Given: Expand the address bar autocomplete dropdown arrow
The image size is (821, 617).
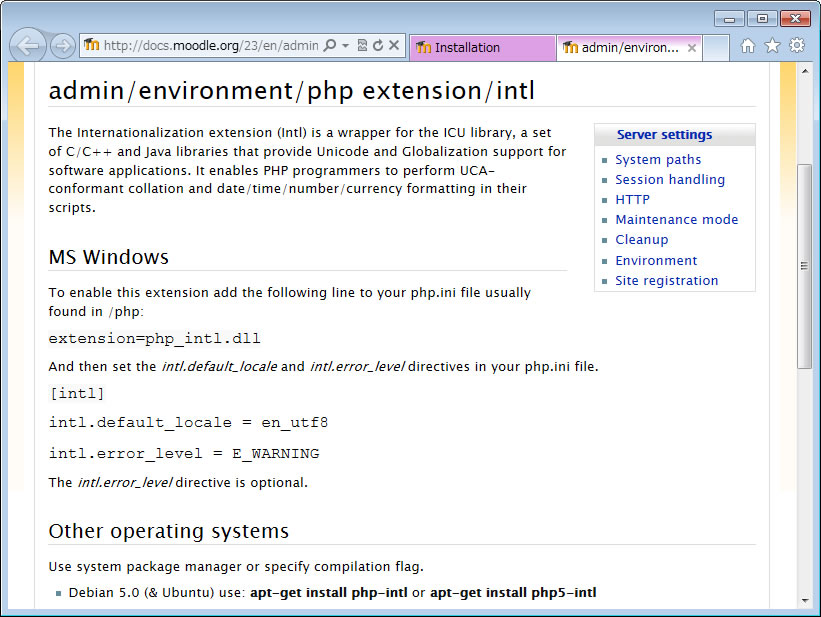Looking at the screenshot, I should [x=345, y=46].
